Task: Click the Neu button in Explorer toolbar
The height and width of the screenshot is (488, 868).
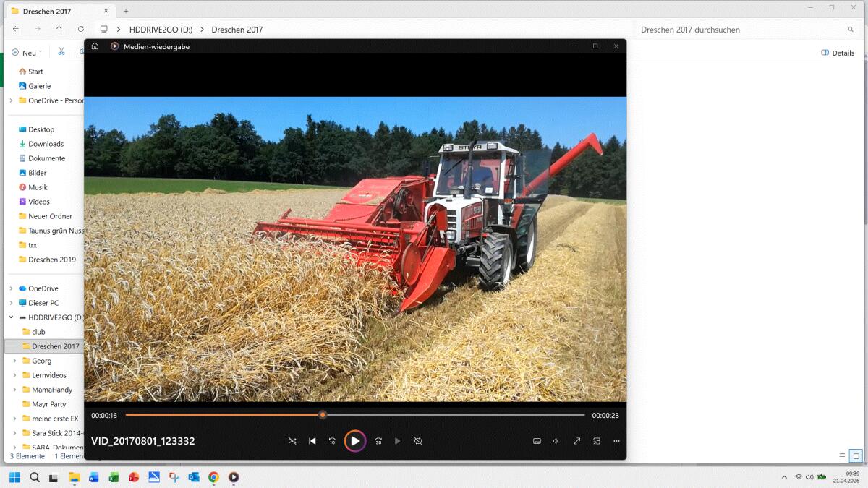Action: pyautogui.click(x=25, y=53)
